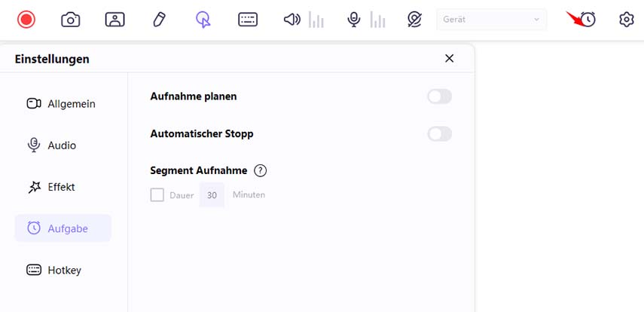Click the Minuten unit text
The width and height of the screenshot is (644, 312).
click(x=249, y=195)
